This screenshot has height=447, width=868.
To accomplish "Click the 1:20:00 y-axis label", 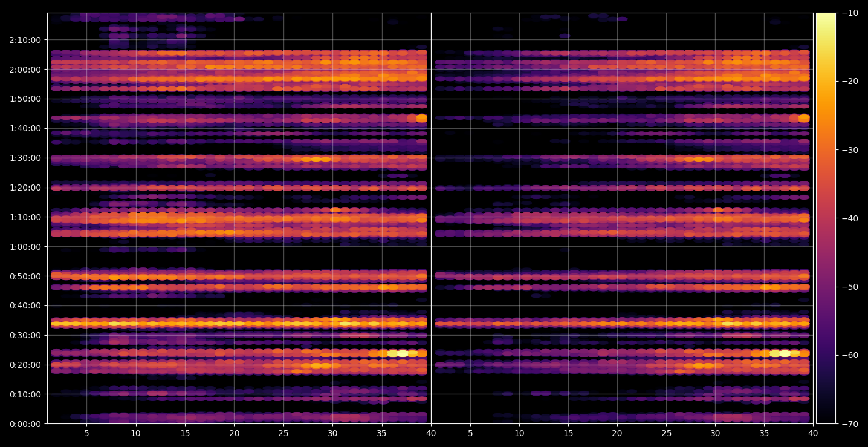I will (x=26, y=188).
